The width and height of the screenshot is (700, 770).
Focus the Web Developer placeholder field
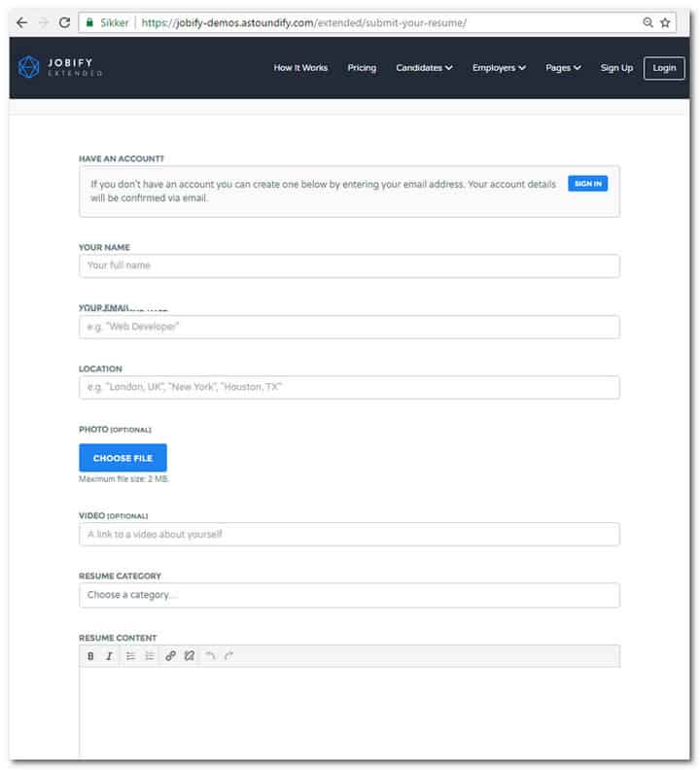pyautogui.click(x=349, y=327)
